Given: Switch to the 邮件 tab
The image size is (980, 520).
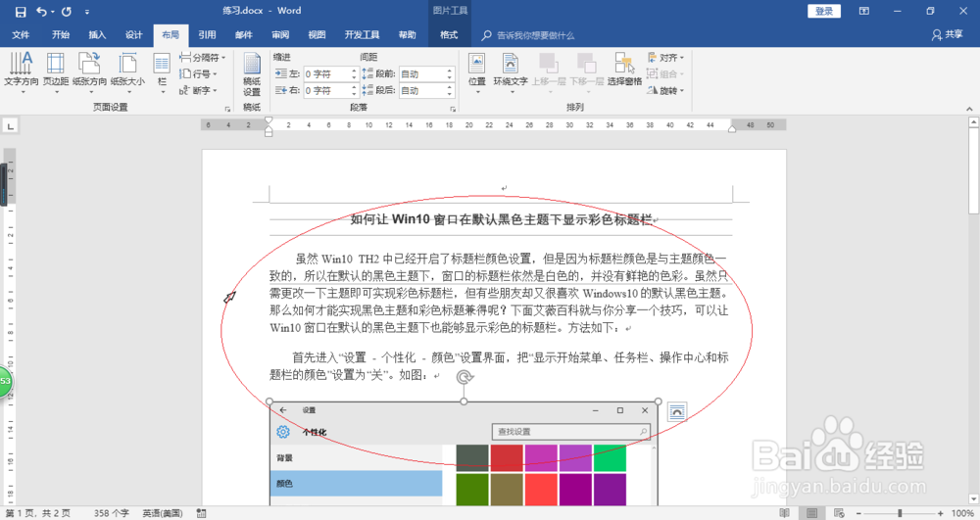Looking at the screenshot, I should click(244, 35).
